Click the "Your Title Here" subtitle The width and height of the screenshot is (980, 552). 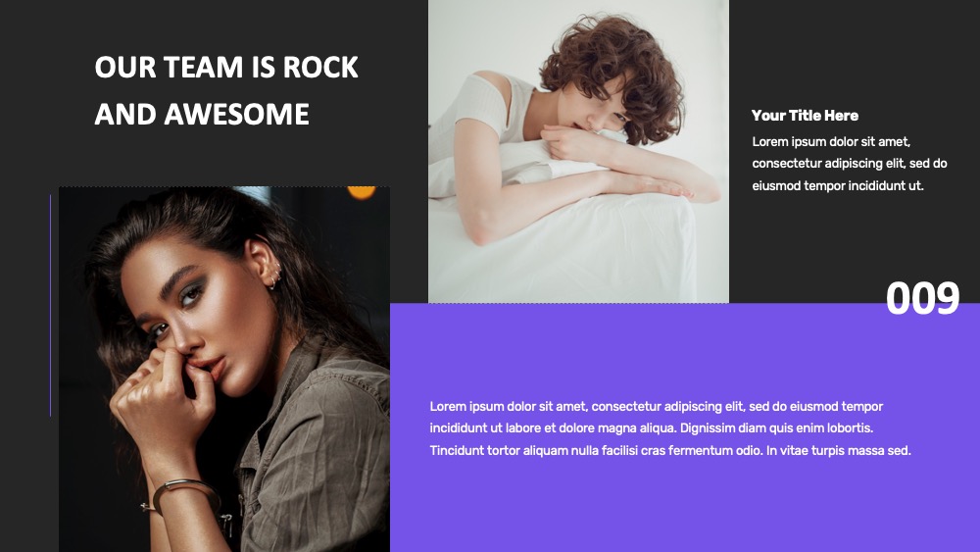pos(805,116)
